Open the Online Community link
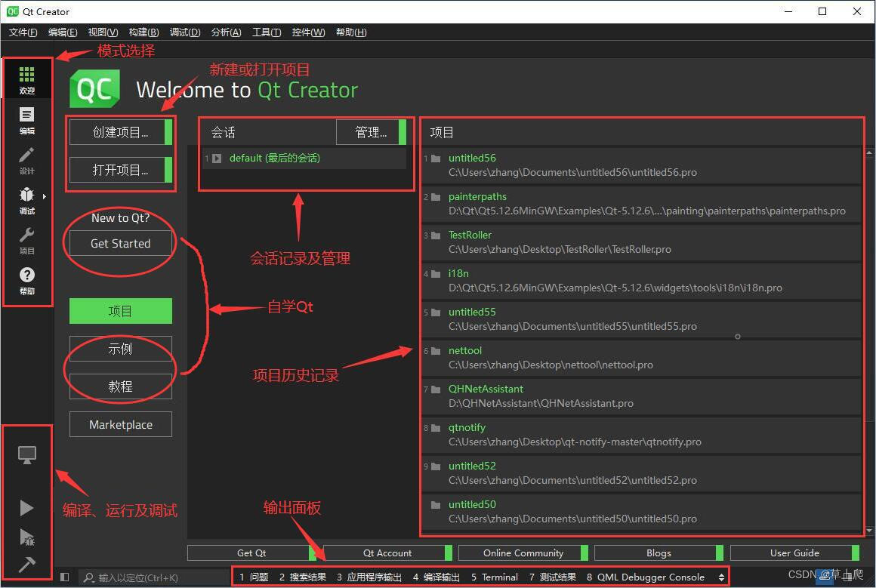Viewport: 876px width, 588px height. click(523, 553)
